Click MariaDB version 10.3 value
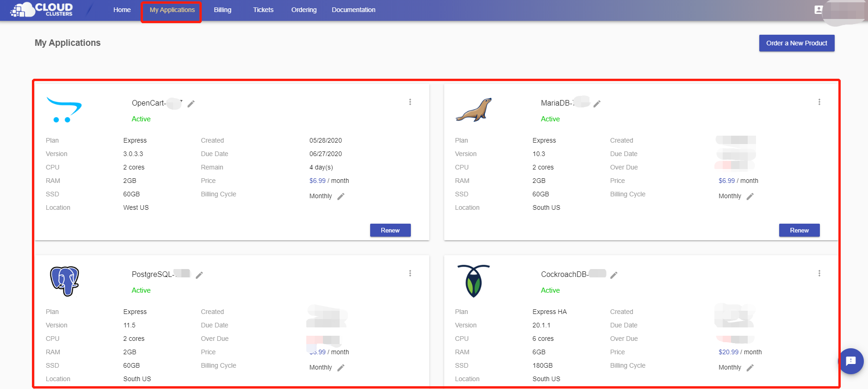 click(539, 154)
